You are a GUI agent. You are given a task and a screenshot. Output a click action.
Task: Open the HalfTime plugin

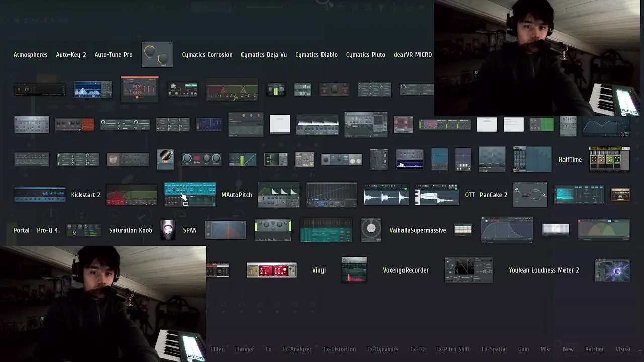coord(570,160)
